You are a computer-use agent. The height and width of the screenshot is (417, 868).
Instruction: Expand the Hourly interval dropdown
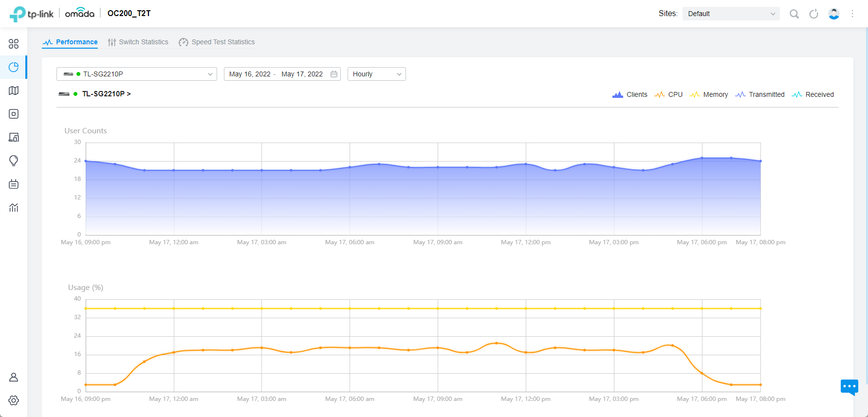(376, 74)
